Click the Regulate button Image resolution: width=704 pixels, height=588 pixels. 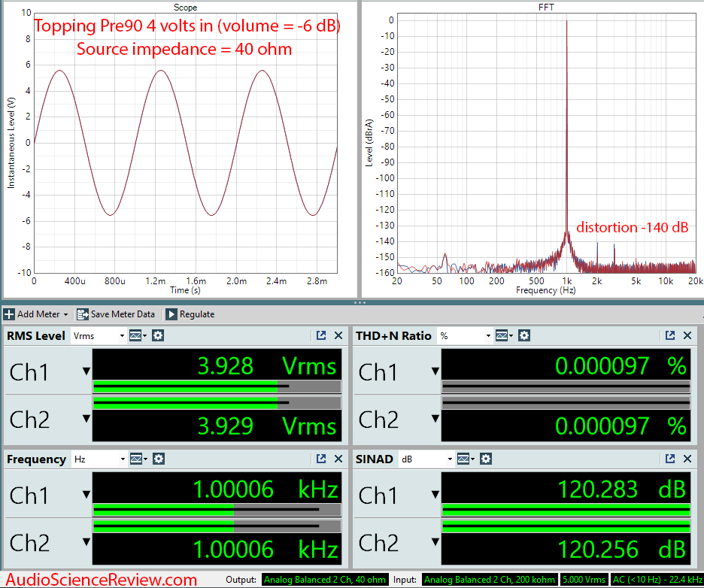(190, 314)
